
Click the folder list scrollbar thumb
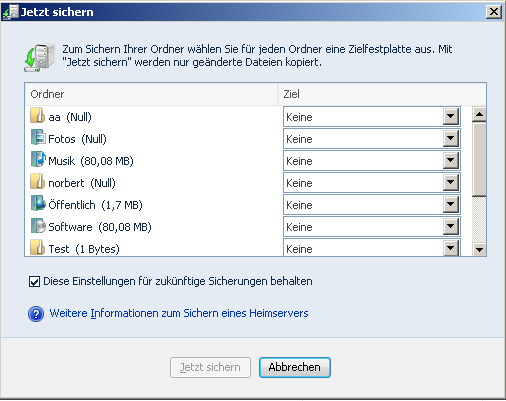click(x=479, y=159)
